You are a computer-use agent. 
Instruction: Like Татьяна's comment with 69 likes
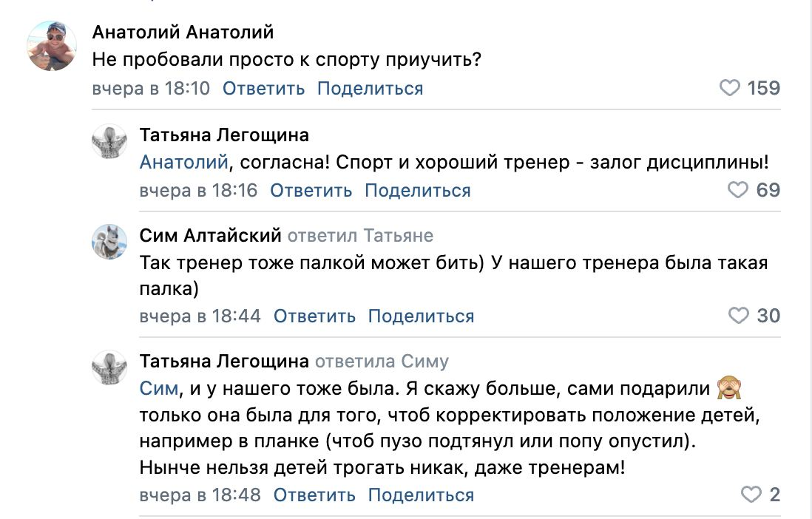click(x=738, y=190)
